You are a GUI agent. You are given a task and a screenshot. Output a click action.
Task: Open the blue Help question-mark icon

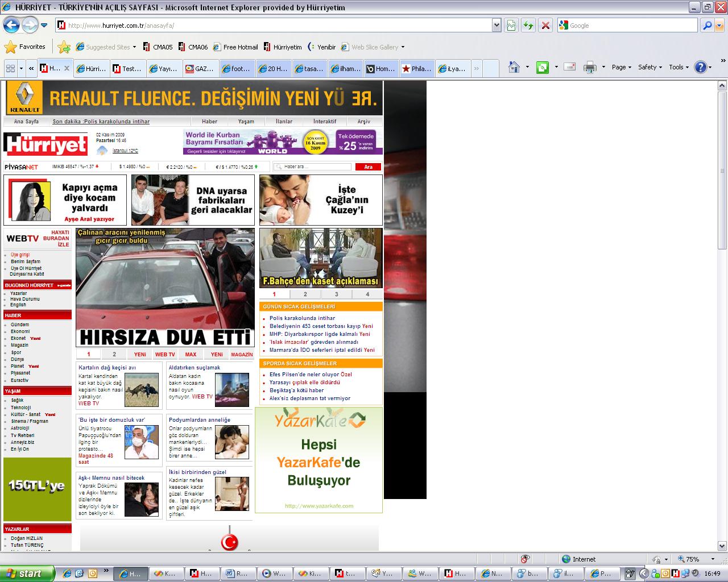[x=701, y=67]
